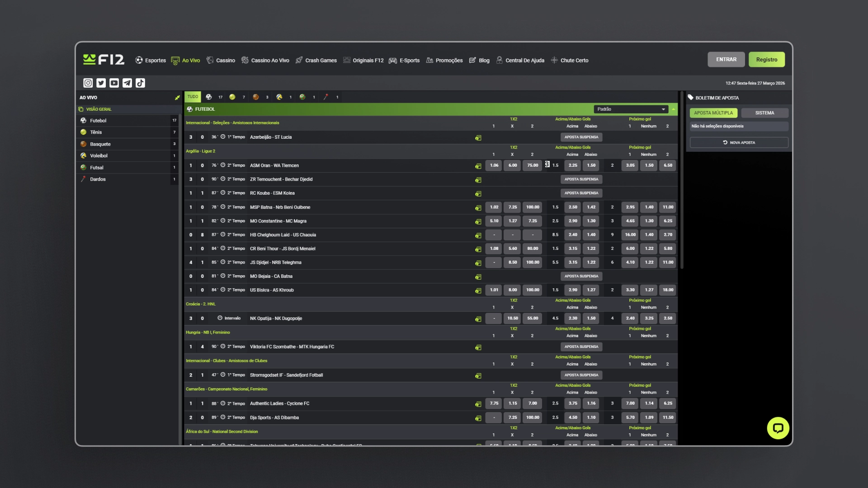
Task: Open the Padrão market layout dropdown
Action: tap(631, 109)
